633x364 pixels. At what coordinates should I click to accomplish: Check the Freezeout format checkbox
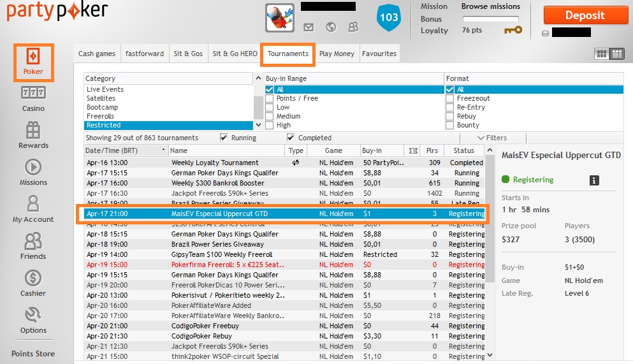pyautogui.click(x=449, y=98)
